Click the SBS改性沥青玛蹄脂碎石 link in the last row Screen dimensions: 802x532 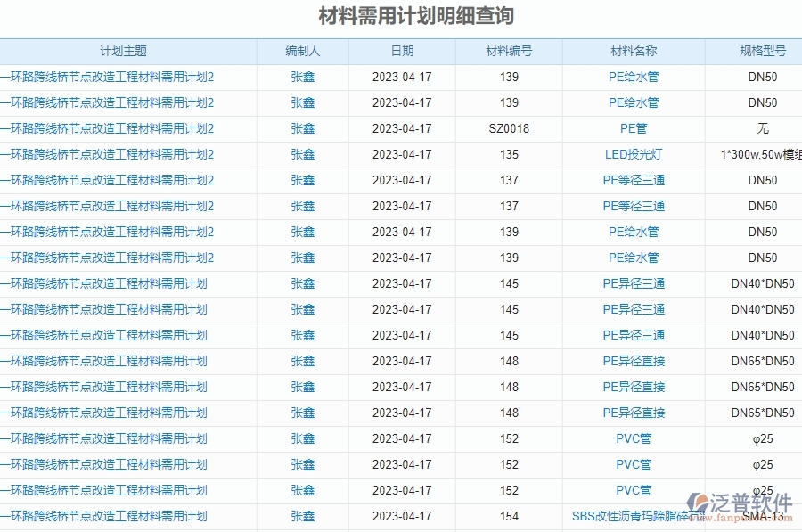click(x=633, y=516)
